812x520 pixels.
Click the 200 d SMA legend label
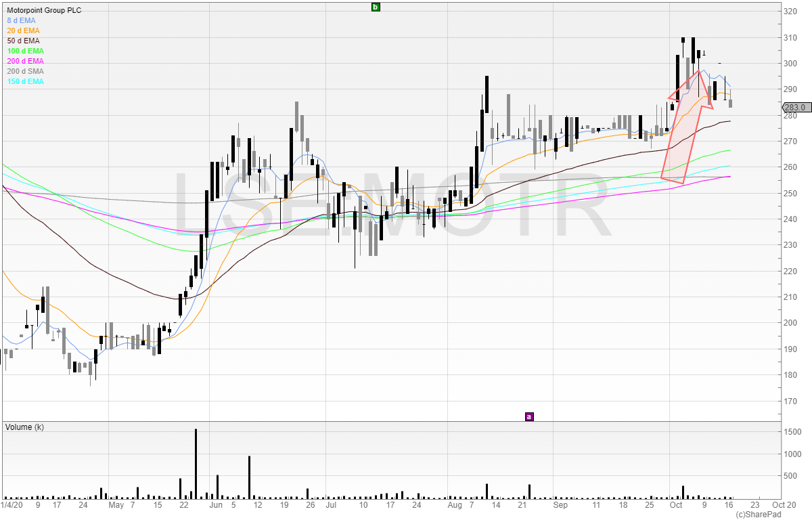26,71
